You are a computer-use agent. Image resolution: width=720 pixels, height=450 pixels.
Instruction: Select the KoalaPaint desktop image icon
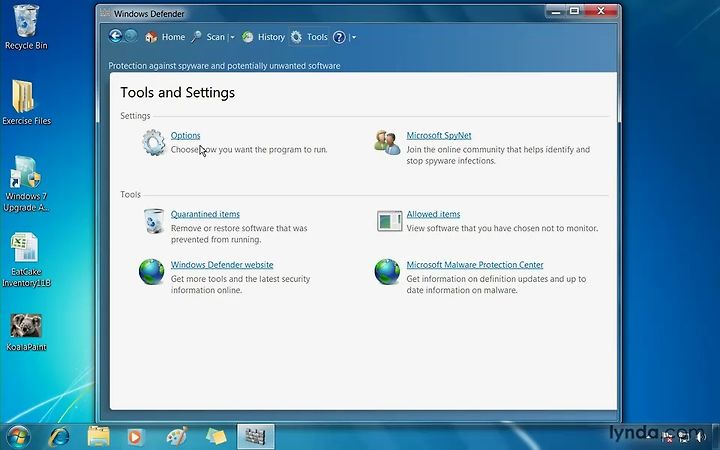[26, 332]
